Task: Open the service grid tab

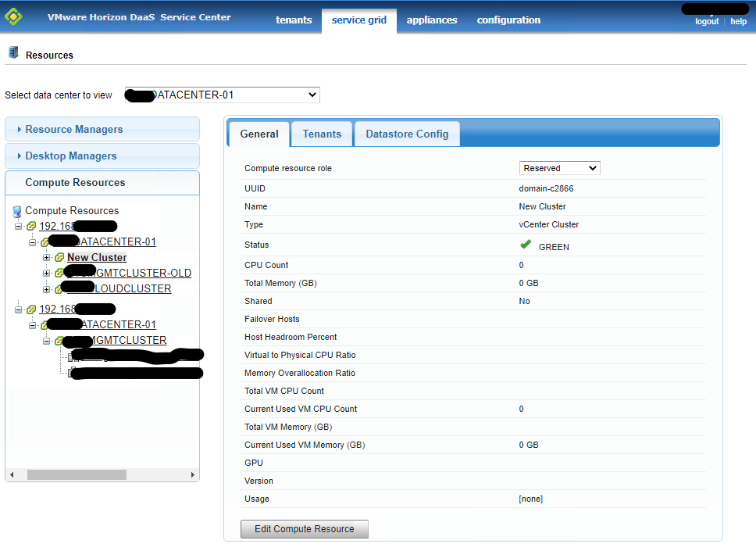Action: click(358, 20)
